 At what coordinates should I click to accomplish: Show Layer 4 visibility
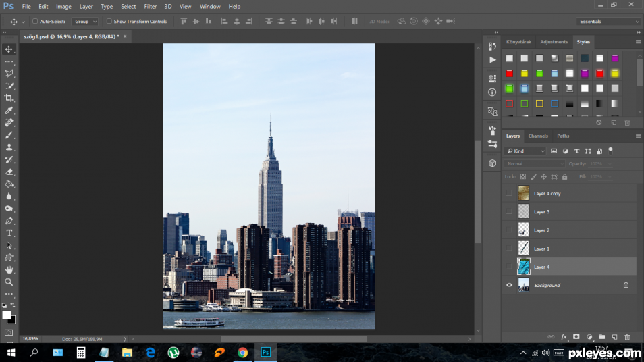(x=509, y=267)
